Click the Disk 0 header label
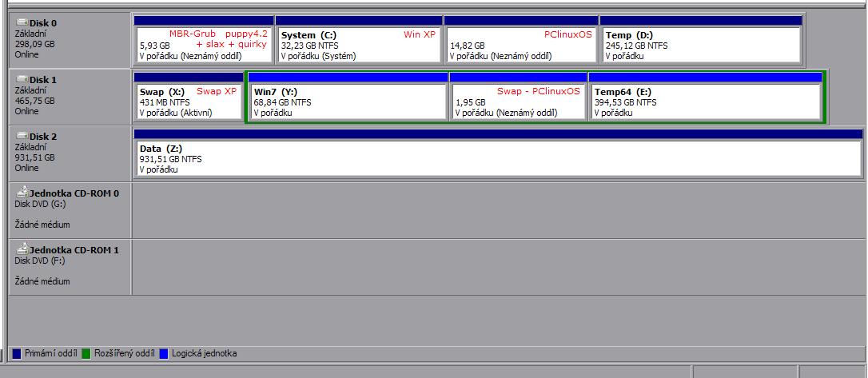The image size is (868, 378). click(x=43, y=23)
